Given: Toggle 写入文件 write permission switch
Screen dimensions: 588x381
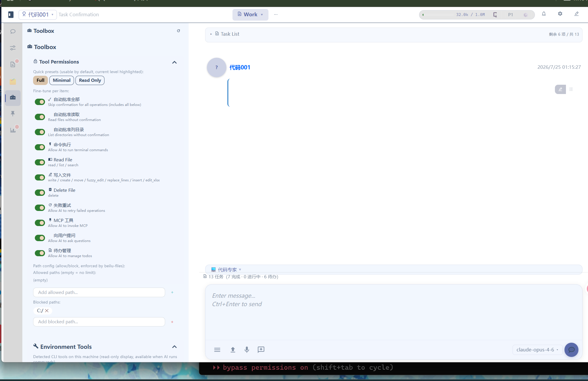Looking at the screenshot, I should (x=40, y=177).
